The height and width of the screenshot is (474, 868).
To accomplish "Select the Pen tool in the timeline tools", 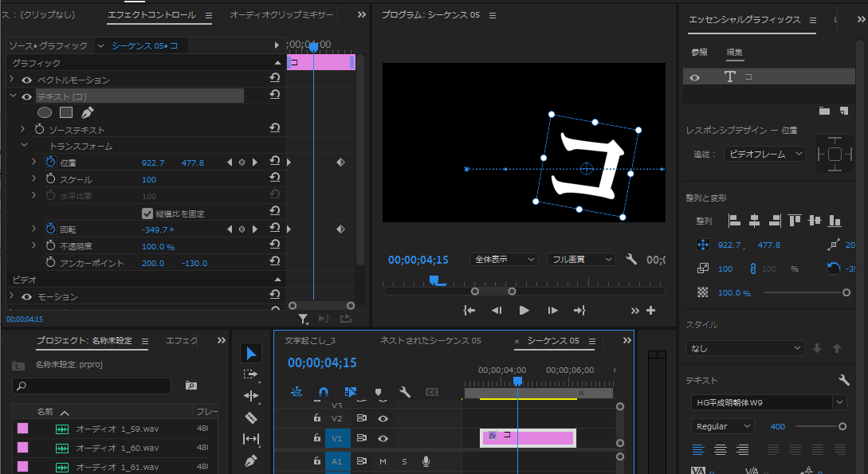I will pos(251,460).
